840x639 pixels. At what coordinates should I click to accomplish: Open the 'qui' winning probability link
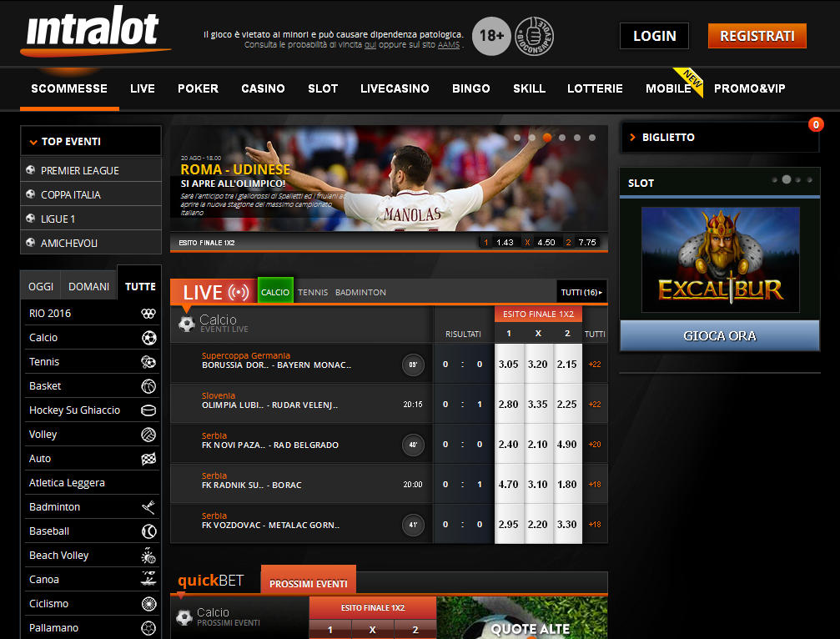[x=370, y=45]
